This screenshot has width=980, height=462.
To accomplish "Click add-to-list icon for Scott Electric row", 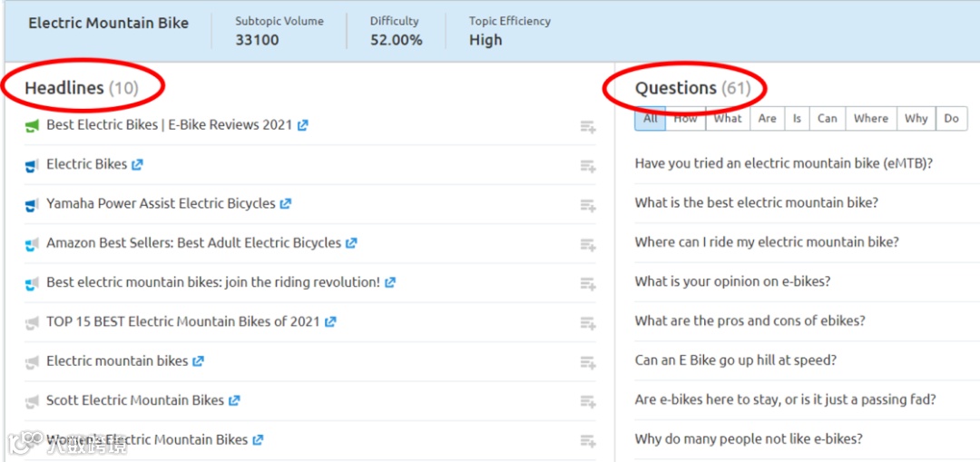I will (x=588, y=402).
